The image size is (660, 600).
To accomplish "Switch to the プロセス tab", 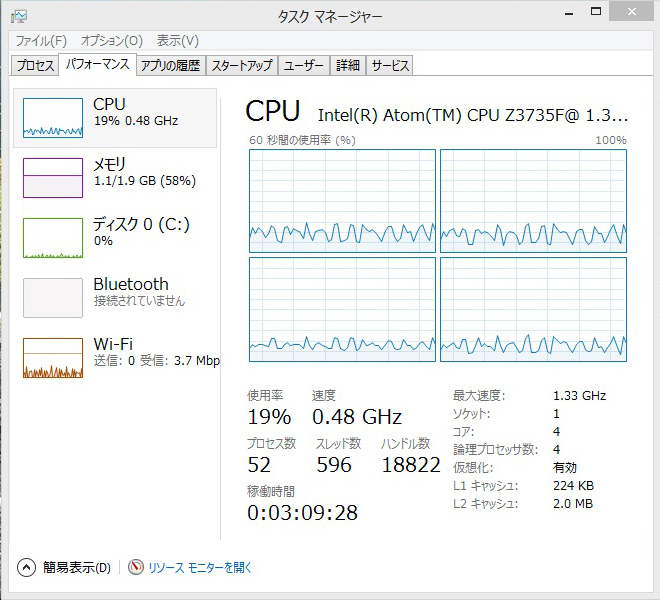I will 35,66.
